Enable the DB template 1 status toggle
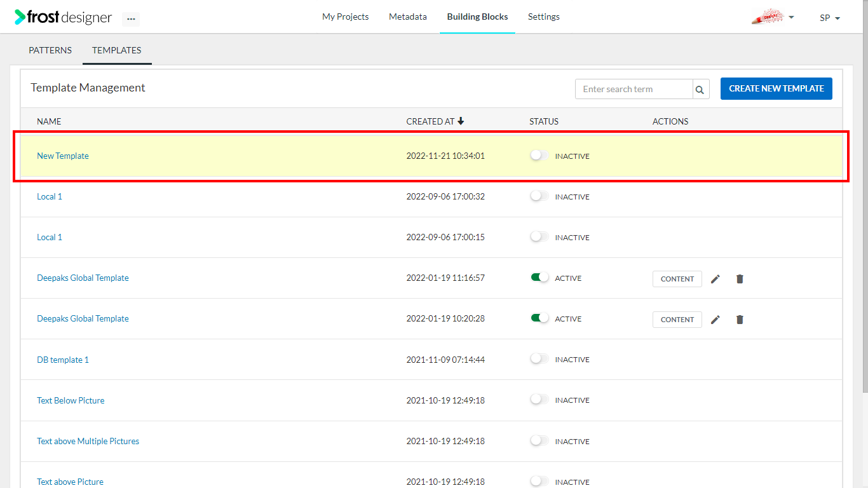This screenshot has width=868, height=488. coord(539,358)
